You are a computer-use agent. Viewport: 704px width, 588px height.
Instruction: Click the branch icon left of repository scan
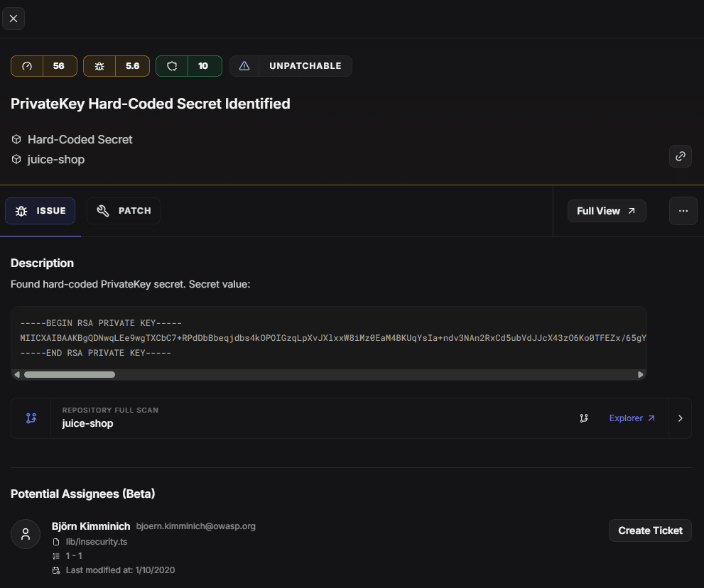[x=31, y=418]
